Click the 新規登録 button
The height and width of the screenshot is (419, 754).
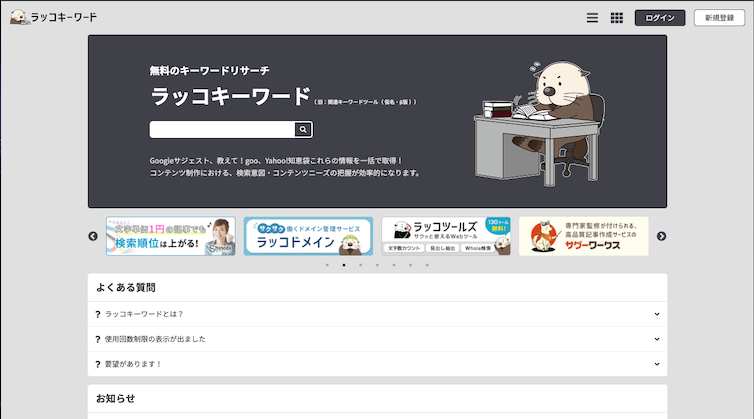point(719,18)
